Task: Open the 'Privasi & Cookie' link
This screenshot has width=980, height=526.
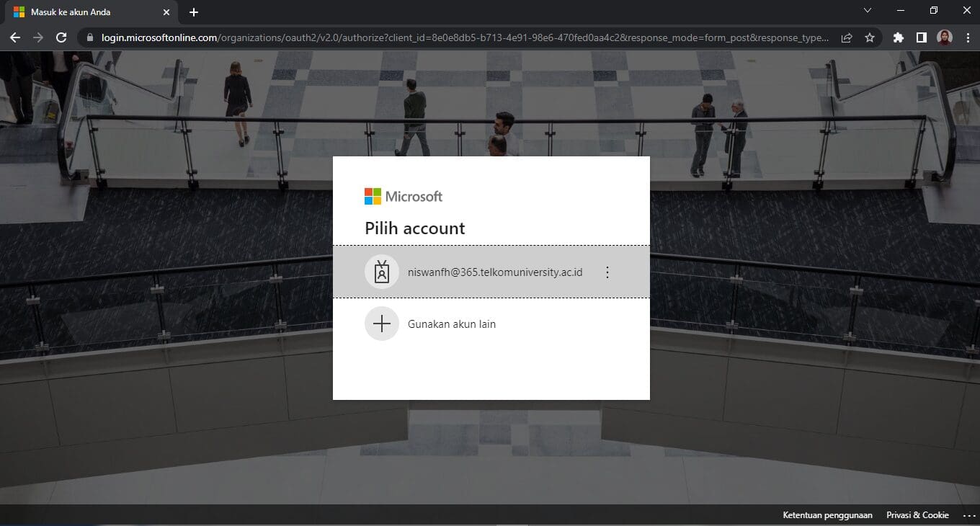Action: pos(917,515)
